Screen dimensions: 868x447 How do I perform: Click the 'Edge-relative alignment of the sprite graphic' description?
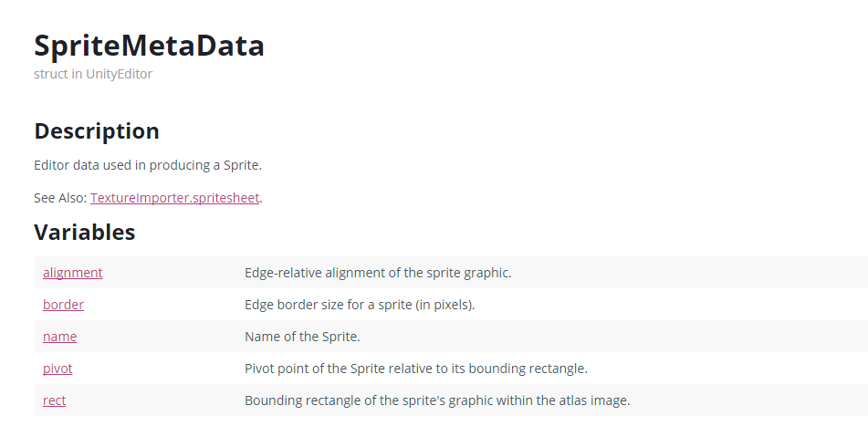[x=378, y=273]
